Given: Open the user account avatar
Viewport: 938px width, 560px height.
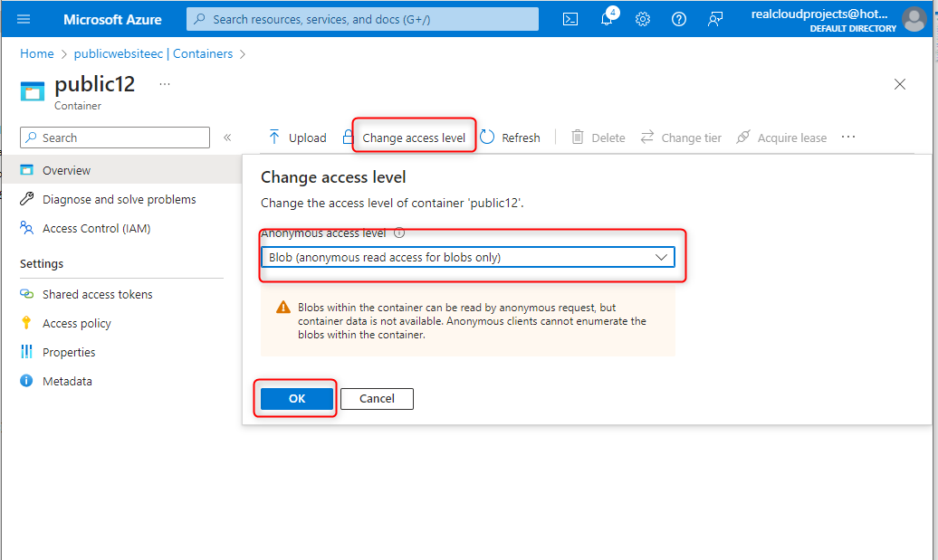Looking at the screenshot, I should (914, 19).
